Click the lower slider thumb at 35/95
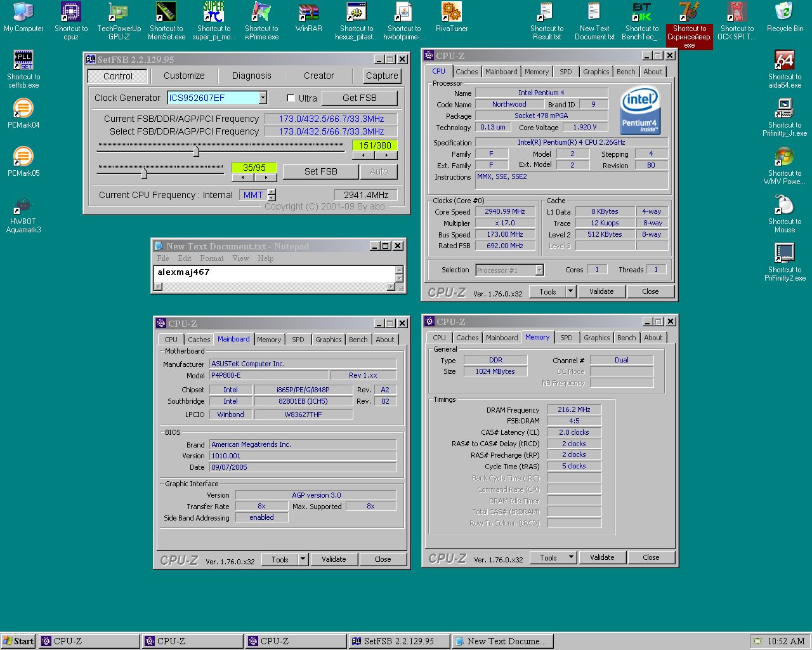The height and width of the screenshot is (650, 812). (144, 173)
